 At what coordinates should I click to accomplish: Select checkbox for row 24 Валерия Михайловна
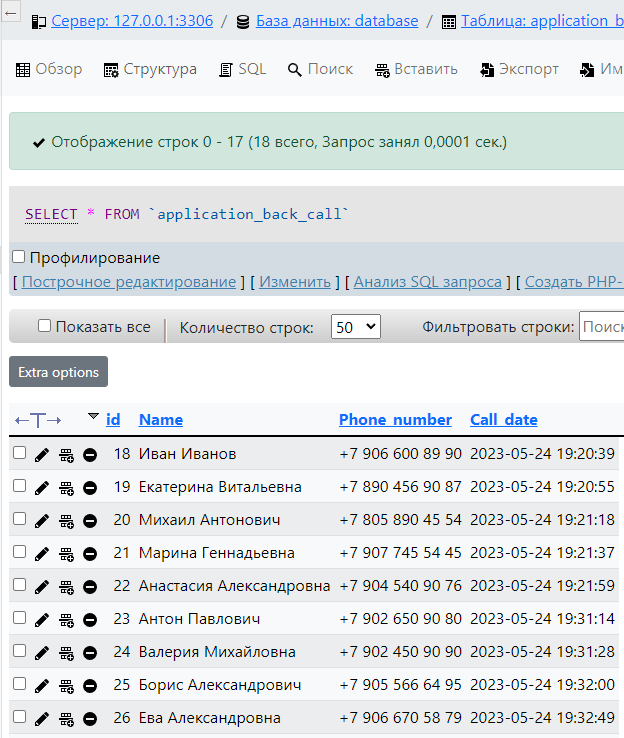pyautogui.click(x=19, y=650)
